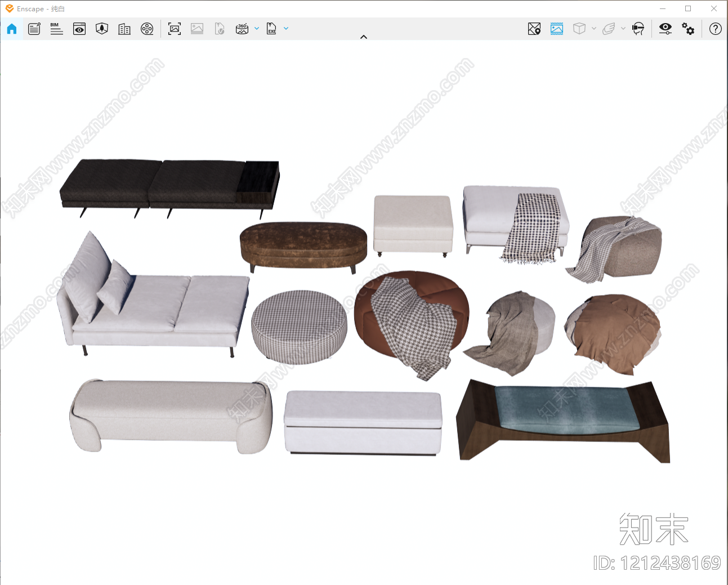The image size is (728, 585).
Task: Click the Enscape Home icon
Action: point(12,29)
